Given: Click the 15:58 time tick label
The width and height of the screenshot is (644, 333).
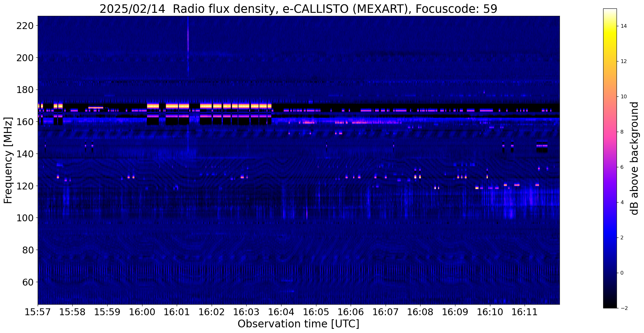Looking at the screenshot, I should click(x=73, y=312).
